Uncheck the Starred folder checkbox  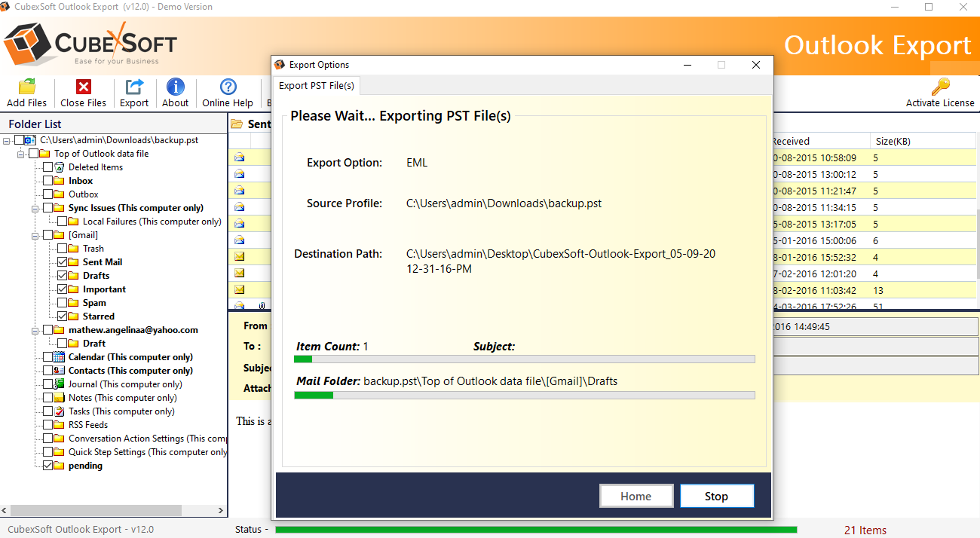click(63, 316)
